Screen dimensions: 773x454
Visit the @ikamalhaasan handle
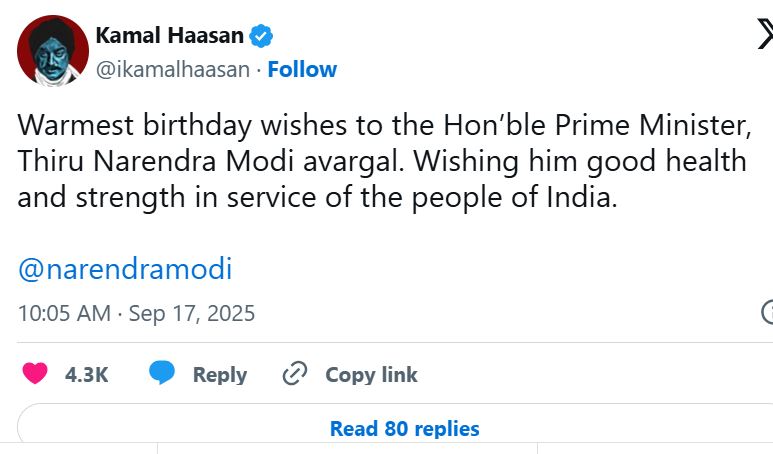click(172, 70)
